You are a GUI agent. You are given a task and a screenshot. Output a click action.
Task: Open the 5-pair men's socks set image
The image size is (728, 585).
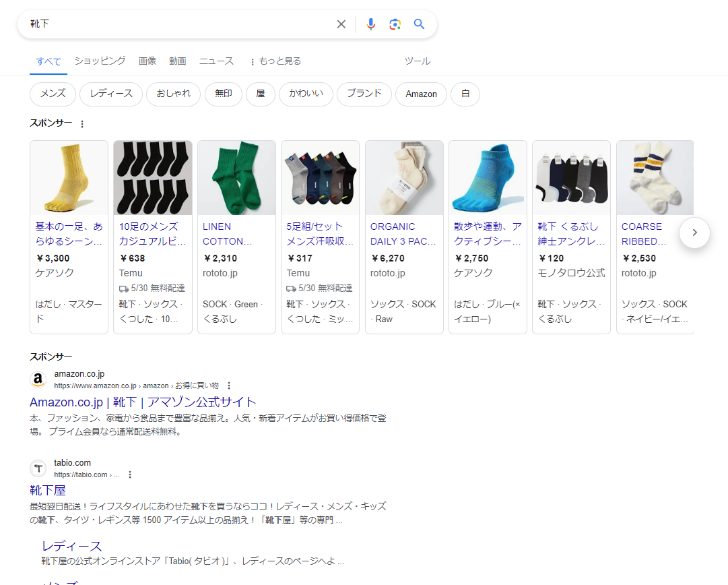click(x=321, y=178)
